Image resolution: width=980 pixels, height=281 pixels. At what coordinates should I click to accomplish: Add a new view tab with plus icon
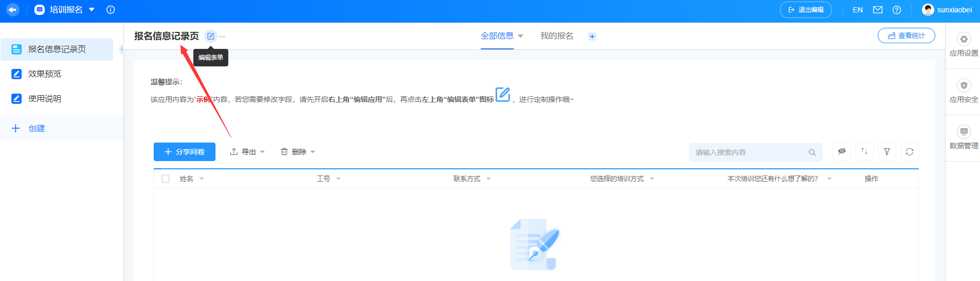[x=592, y=37]
